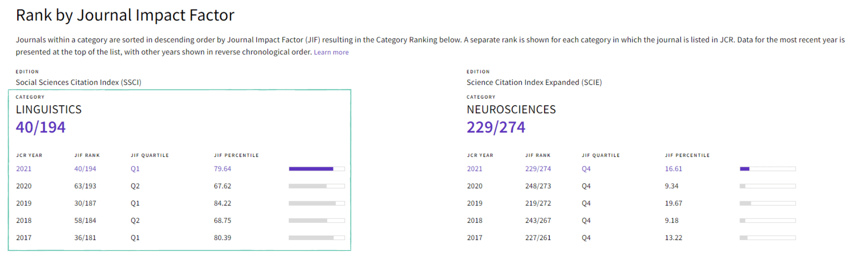Open the 2021 Linguistics JCR year link
Image resolution: width=868 pixels, height=260 pixels.
coord(24,169)
